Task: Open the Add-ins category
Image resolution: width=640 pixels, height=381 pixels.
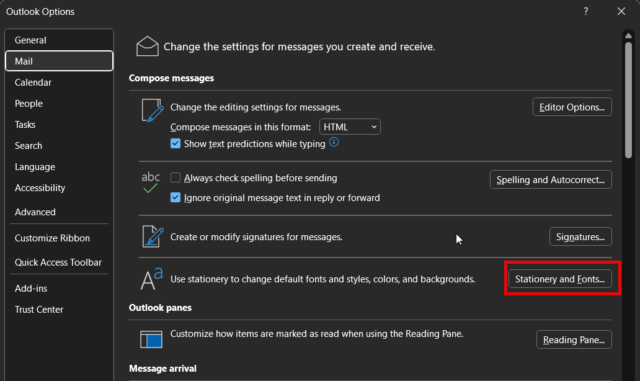Action: [x=59, y=288]
